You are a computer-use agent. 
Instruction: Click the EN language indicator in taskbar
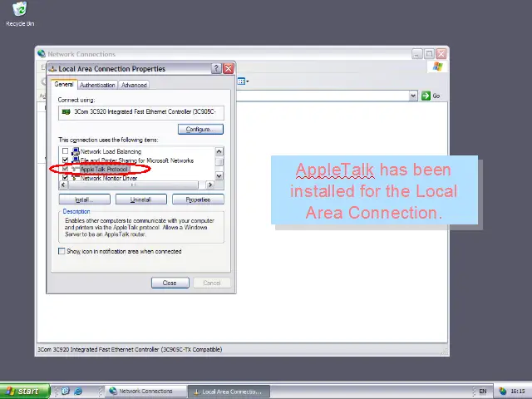(x=482, y=392)
